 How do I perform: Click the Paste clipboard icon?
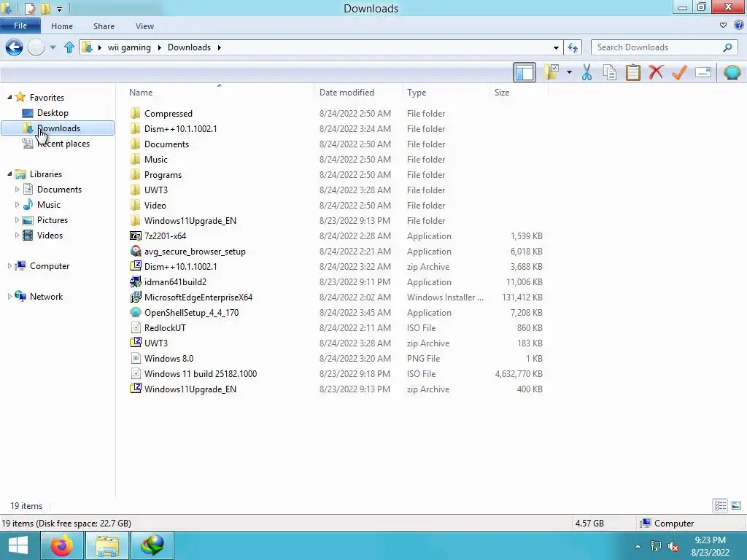(x=633, y=73)
